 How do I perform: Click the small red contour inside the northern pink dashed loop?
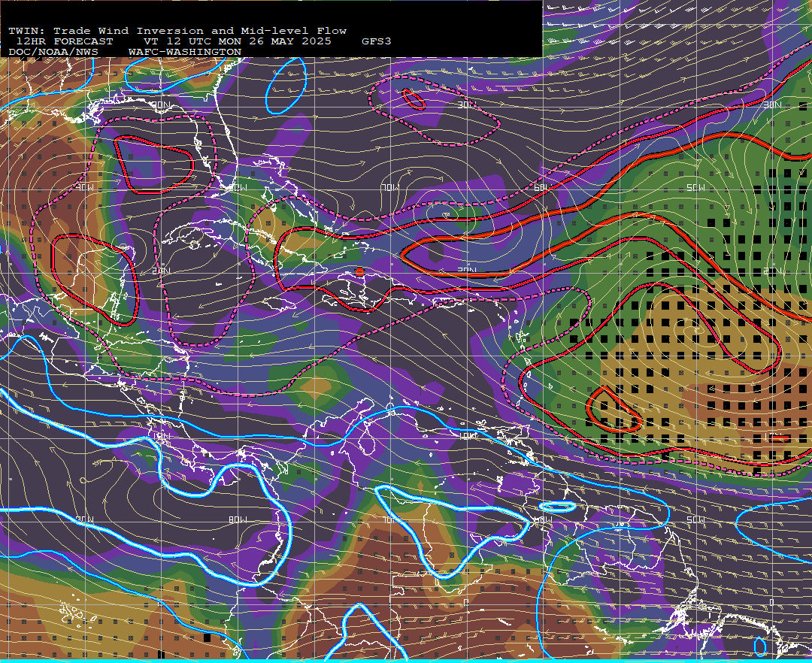[x=414, y=99]
